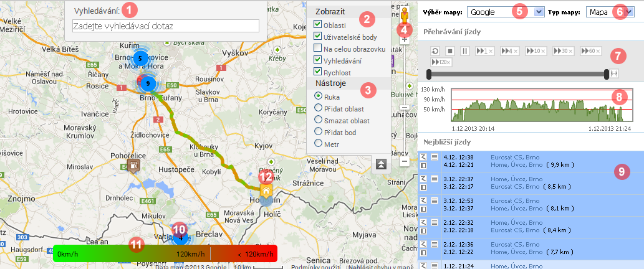Play the ride at 60× speed
This screenshot has height=269, width=644.
(591, 51)
